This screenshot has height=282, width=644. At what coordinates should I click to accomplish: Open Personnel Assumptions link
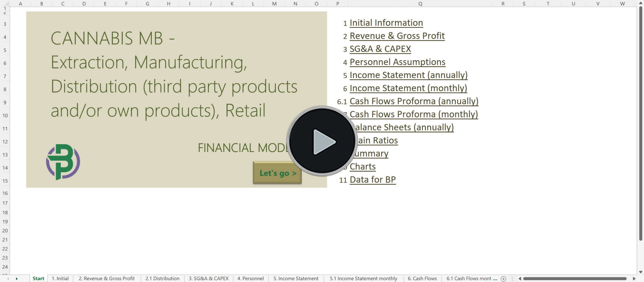397,62
